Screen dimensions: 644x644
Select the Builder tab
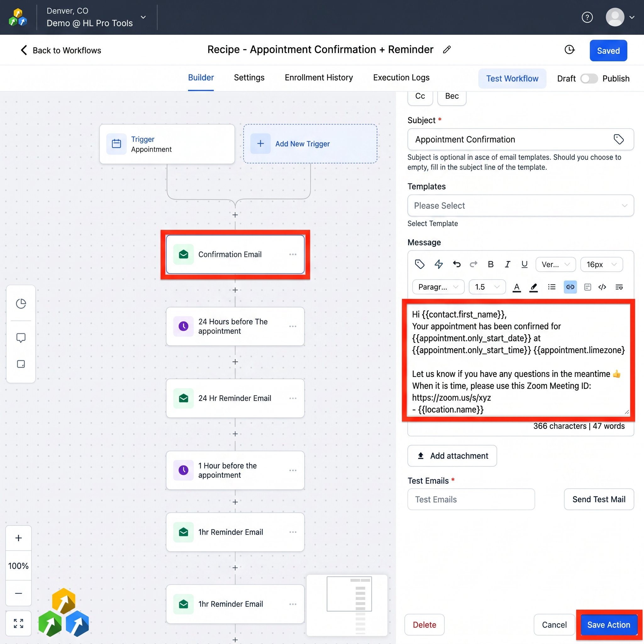click(x=201, y=78)
